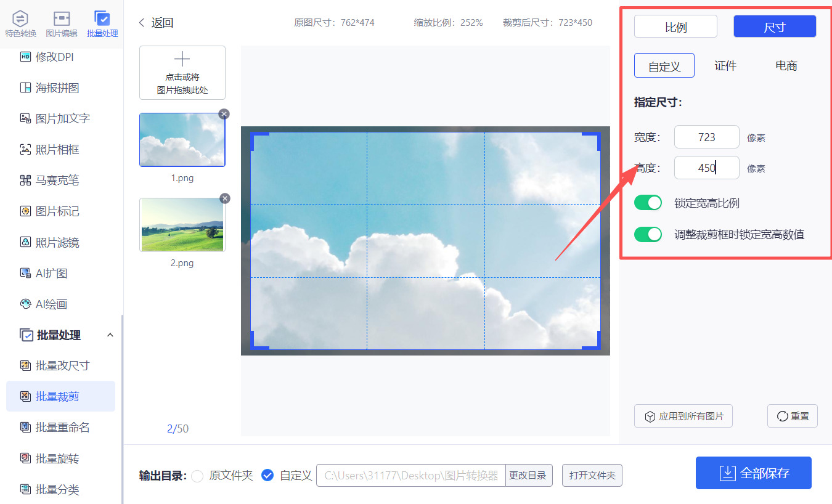Viewport: 832px width, 504px height.
Task: Click the 2.png file name
Action: pyautogui.click(x=182, y=263)
